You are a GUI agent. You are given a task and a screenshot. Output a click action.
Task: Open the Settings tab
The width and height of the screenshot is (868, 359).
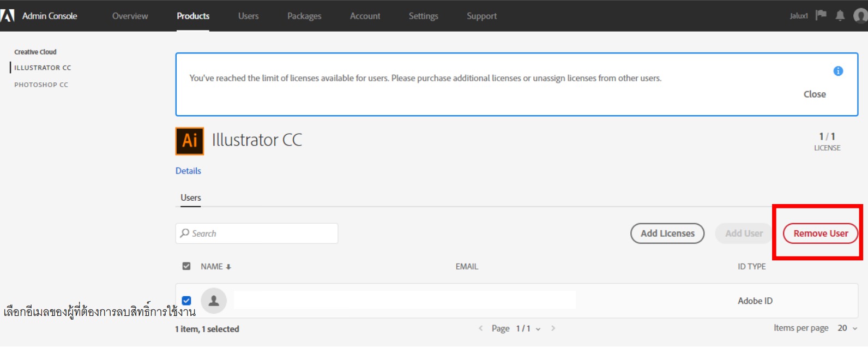tap(424, 16)
